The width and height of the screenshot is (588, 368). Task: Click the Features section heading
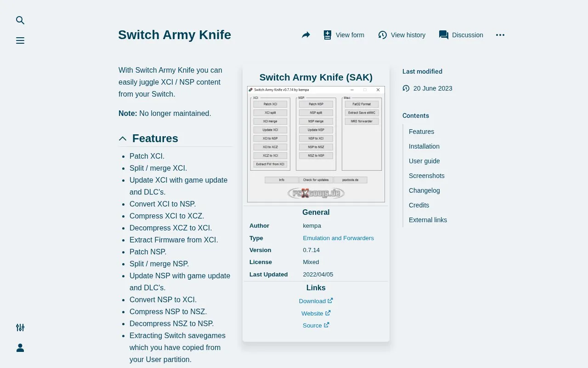[155, 138]
